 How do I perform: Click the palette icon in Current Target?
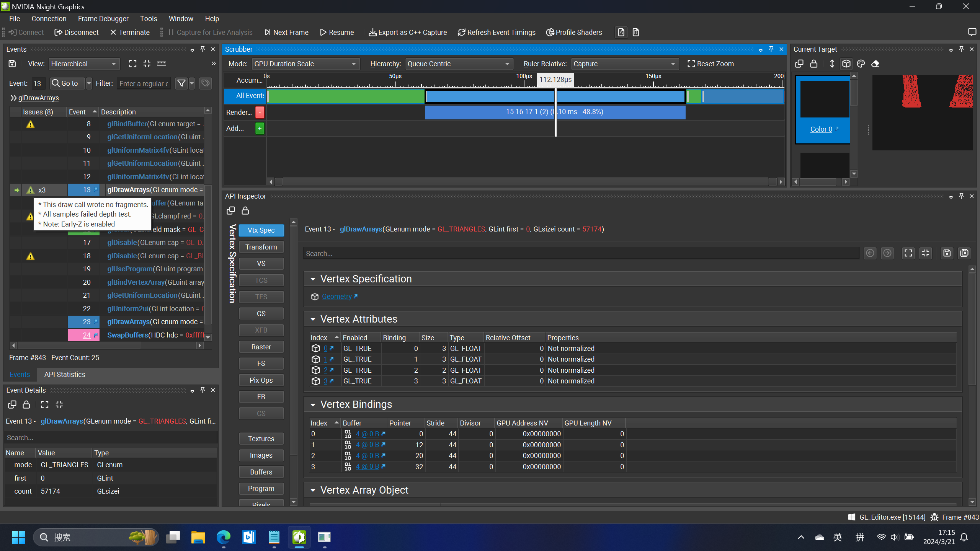click(x=861, y=64)
